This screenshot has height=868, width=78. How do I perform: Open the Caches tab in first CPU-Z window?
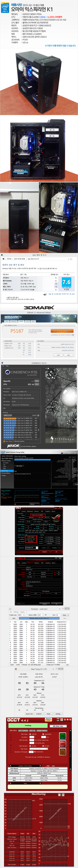coord(24,511)
